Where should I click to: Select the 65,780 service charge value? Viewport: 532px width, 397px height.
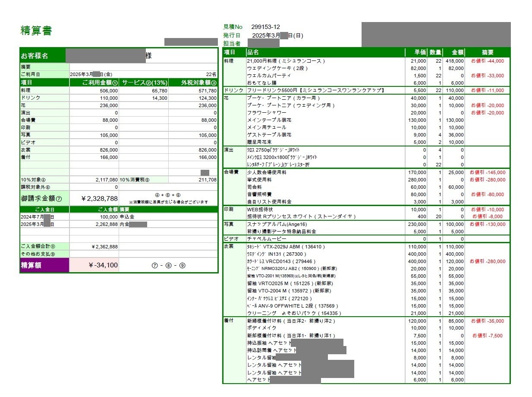tap(160, 91)
